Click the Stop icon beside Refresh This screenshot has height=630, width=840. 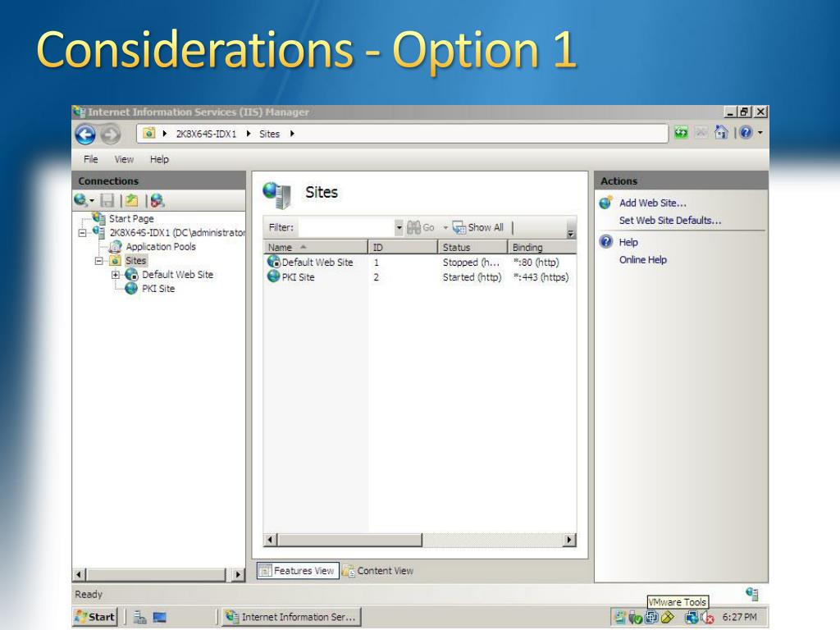701,132
